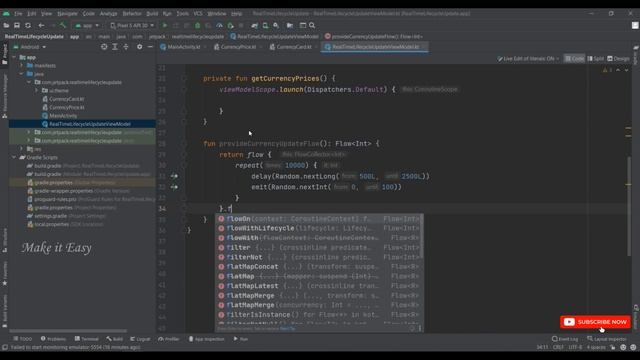Open the Navigate menu
640x360 pixels.
pyautogui.click(x=67, y=13)
